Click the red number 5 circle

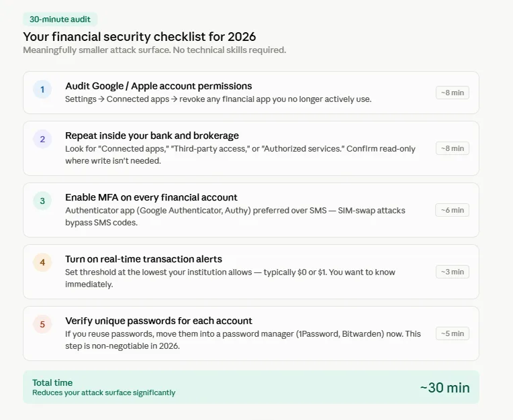pyautogui.click(x=42, y=324)
